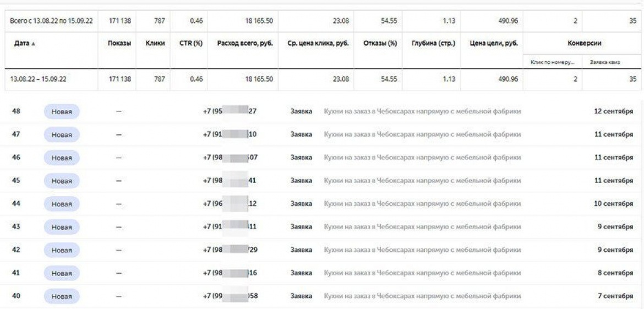Click the Новая status badge on lead 48

pyautogui.click(x=62, y=112)
